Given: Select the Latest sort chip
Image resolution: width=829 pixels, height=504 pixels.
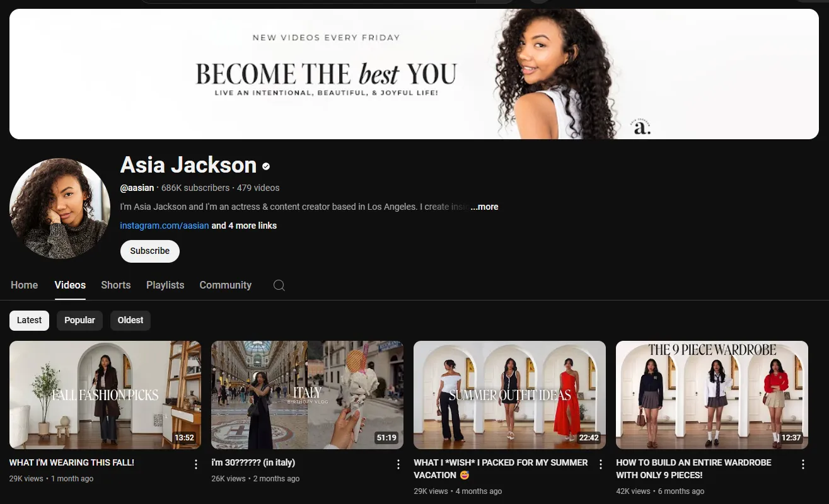Looking at the screenshot, I should pos(29,320).
